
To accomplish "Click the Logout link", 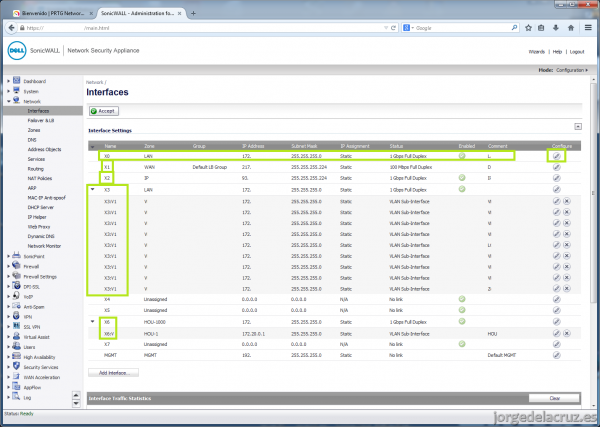I will pyautogui.click(x=577, y=52).
